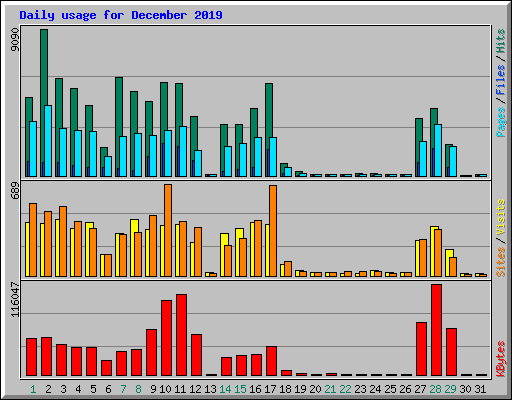Click the Pages legend label

click(x=500, y=122)
